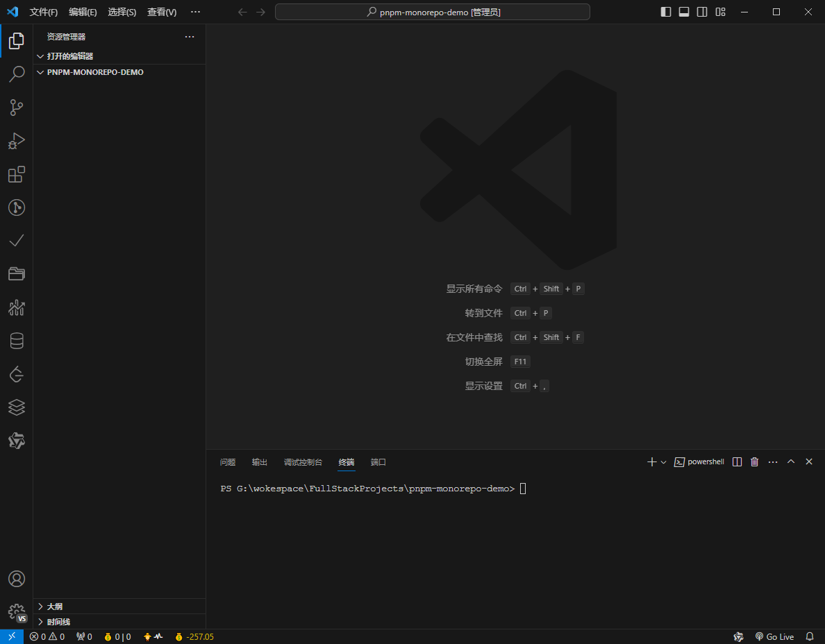Image resolution: width=825 pixels, height=644 pixels.
Task: Open the Extensions view
Action: coord(16,174)
